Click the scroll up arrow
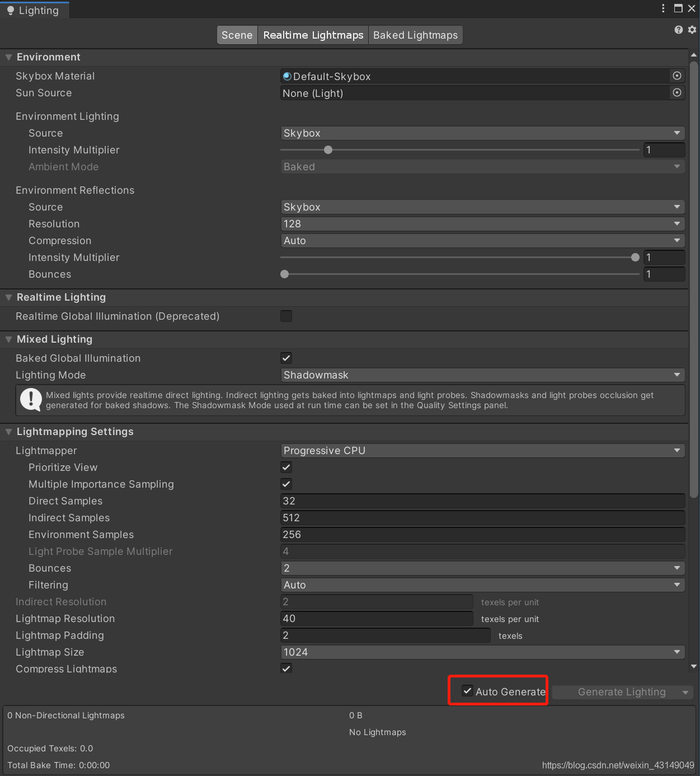Image resolution: width=700 pixels, height=776 pixels. [x=694, y=55]
